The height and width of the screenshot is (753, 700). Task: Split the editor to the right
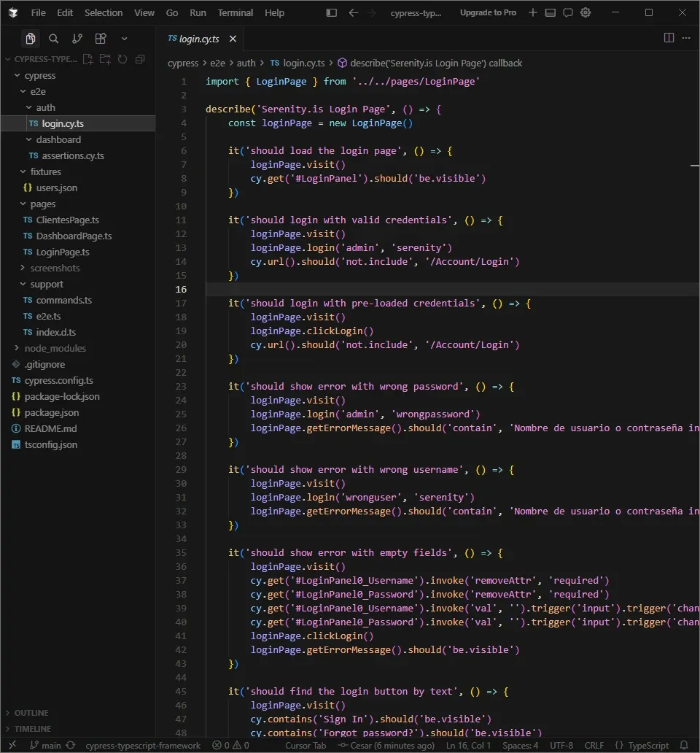pyautogui.click(x=669, y=37)
